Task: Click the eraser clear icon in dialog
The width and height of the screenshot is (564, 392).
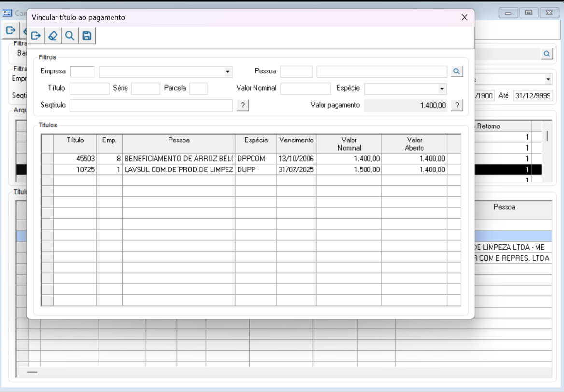Action: click(53, 36)
